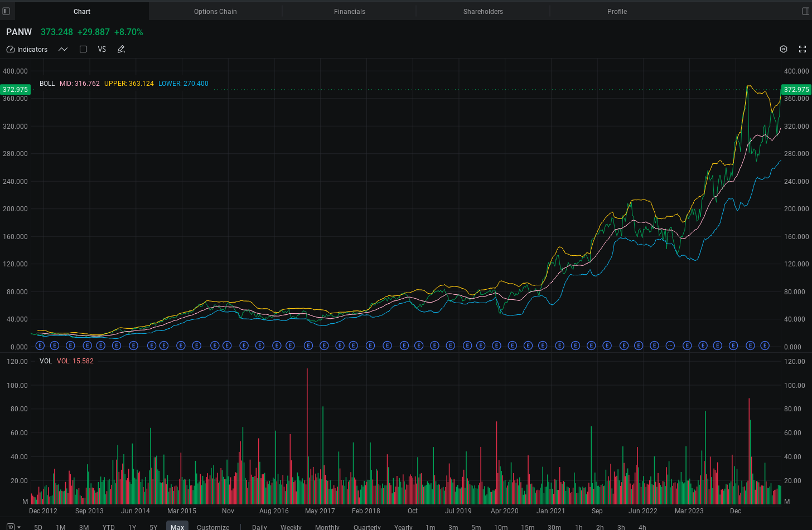Screen dimensions: 812x530
Task: Select the Max time range
Action: [177, 527]
